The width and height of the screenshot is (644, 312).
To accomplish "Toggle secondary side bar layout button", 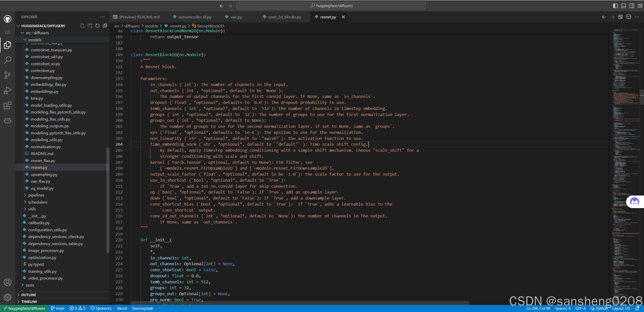I will [x=632, y=6].
